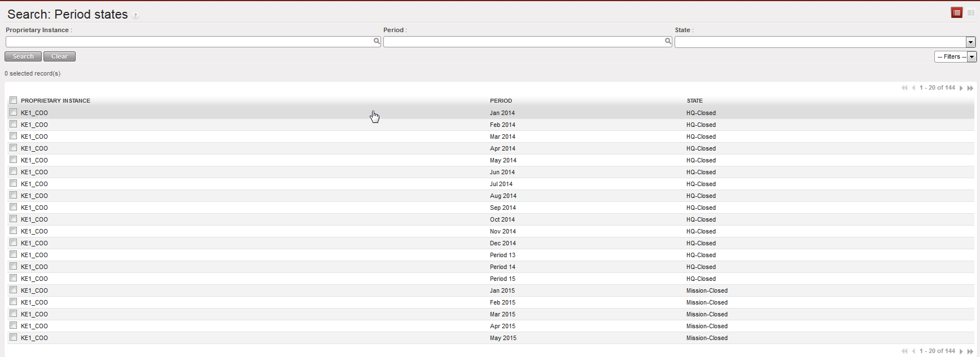Tick the checkbox for the Aug 2014 row
The width and height of the screenshot is (980, 357).
[13, 195]
